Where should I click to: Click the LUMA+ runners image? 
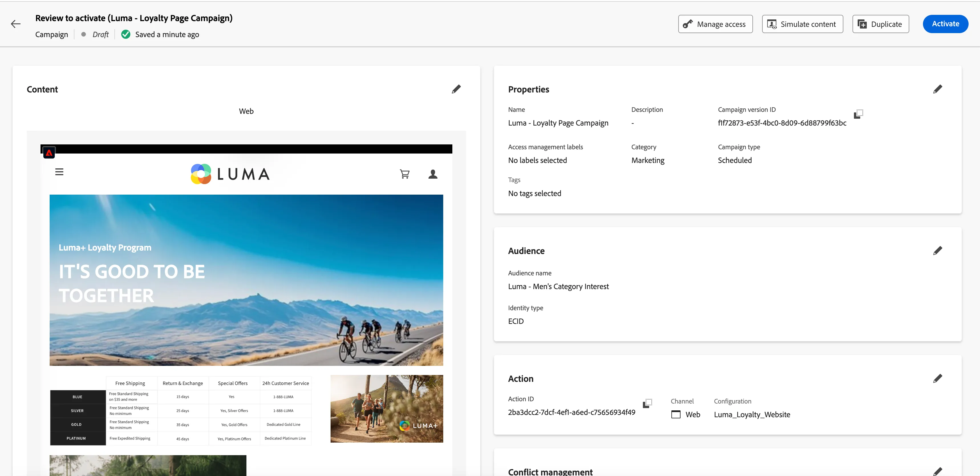point(387,409)
